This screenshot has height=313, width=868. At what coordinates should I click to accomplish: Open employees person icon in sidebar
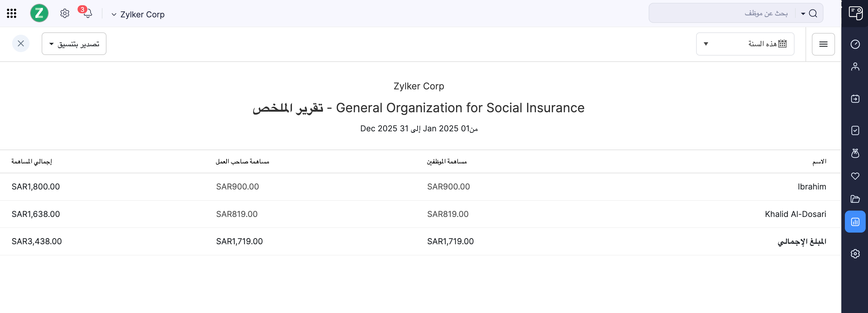point(855,67)
